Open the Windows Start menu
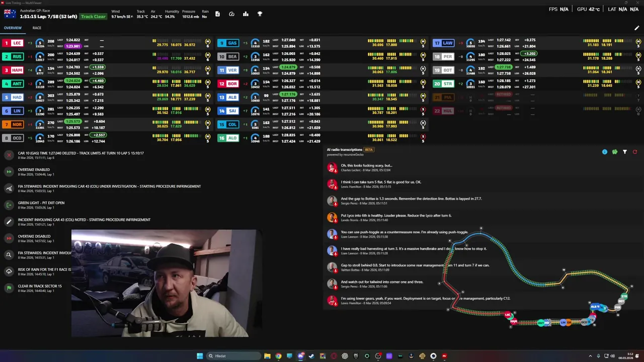 tap(200, 356)
